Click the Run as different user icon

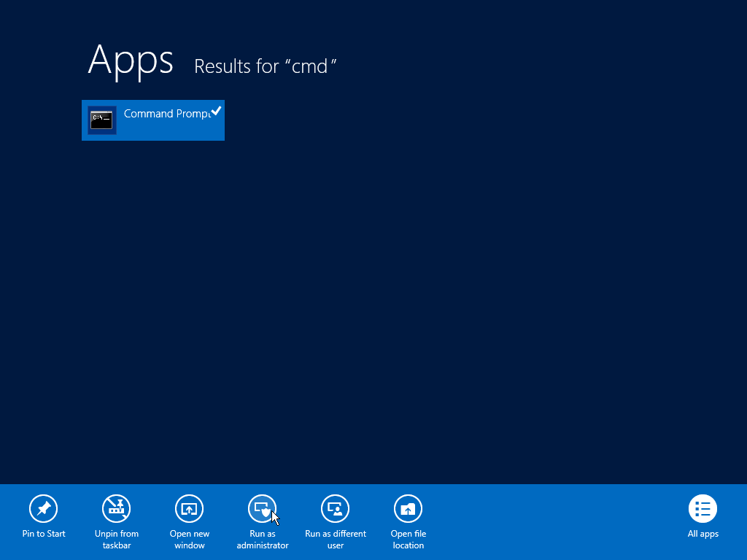point(336,508)
